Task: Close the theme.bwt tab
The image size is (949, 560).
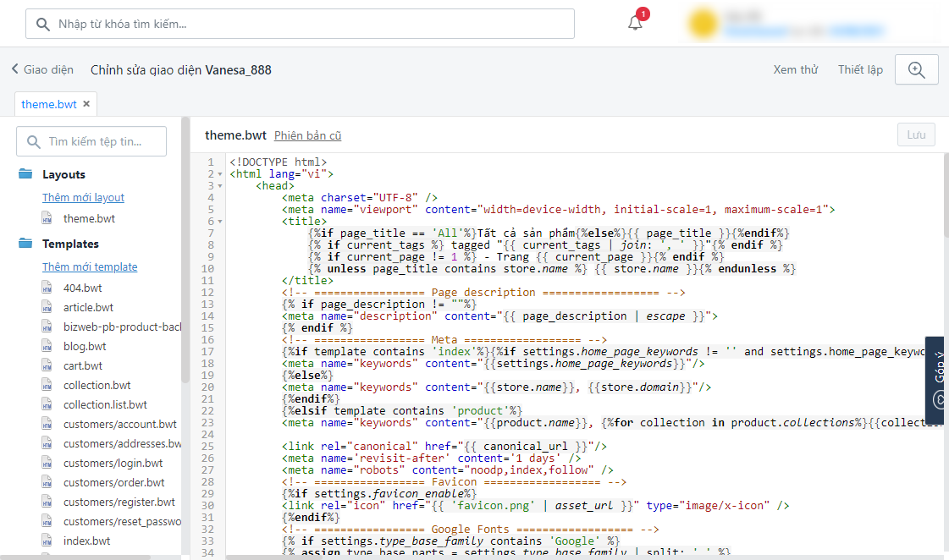Action: pos(86,104)
